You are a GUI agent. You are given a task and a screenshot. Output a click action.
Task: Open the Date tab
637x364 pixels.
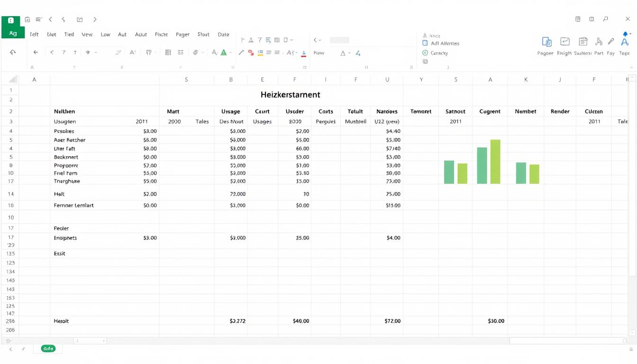point(223,35)
